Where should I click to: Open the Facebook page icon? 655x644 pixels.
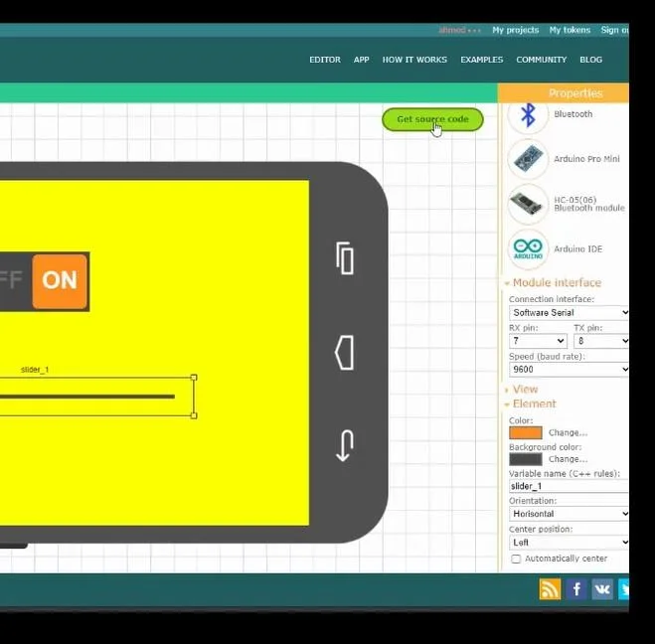point(576,589)
